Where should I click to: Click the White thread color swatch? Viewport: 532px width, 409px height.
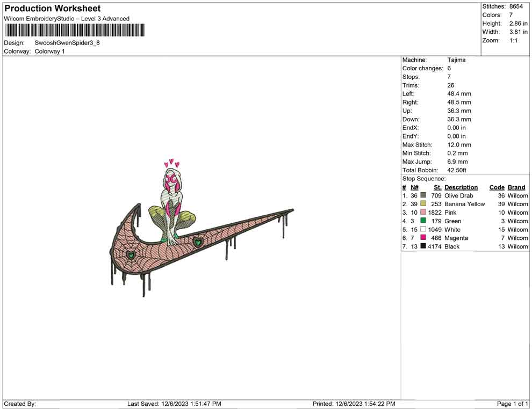click(x=423, y=229)
